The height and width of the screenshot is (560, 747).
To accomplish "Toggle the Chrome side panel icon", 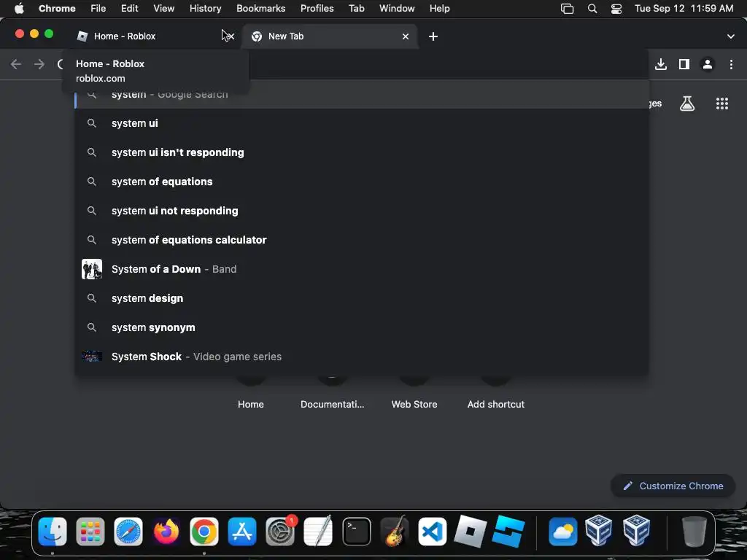I will (x=684, y=64).
